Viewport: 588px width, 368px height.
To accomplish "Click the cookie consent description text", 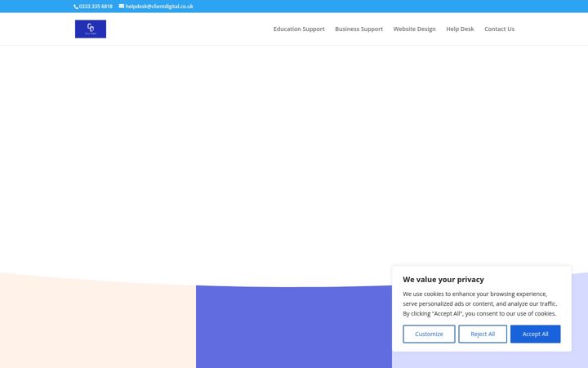I will point(480,303).
